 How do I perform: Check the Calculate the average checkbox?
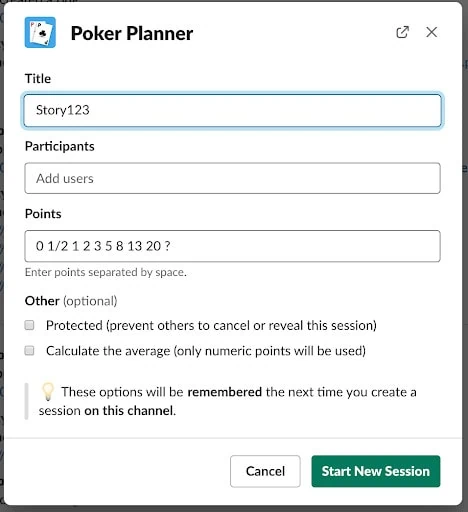(29, 350)
